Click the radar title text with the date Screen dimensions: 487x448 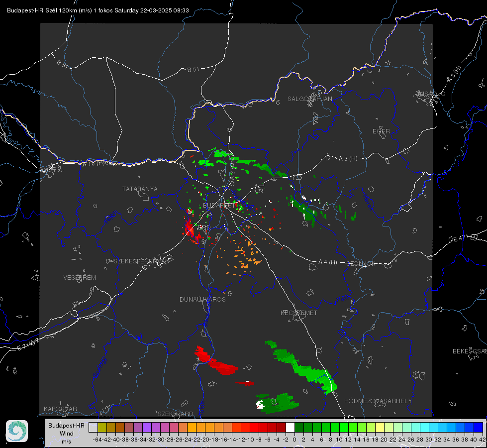pos(98,10)
